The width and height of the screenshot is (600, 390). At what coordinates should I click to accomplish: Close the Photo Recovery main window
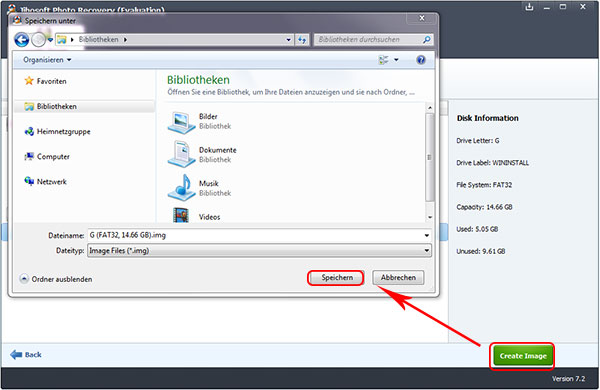(583, 7)
